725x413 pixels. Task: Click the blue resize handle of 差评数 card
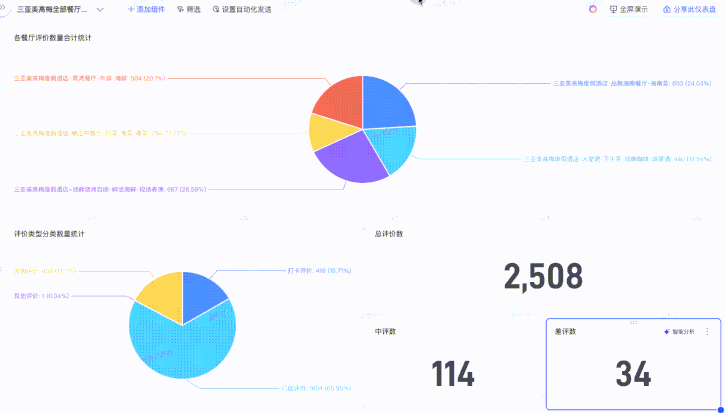[x=719, y=409]
